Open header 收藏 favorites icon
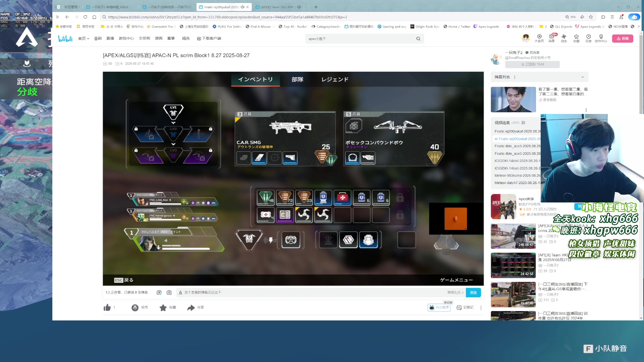Viewport: 644px width, 362px height. click(x=576, y=38)
